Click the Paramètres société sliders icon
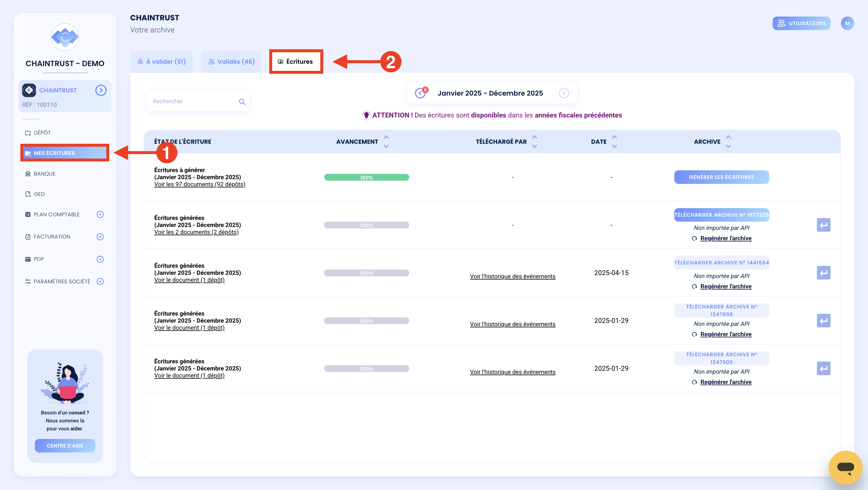 28,281
